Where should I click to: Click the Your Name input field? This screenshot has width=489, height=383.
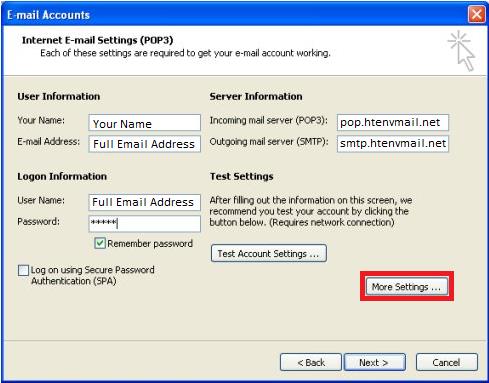[x=145, y=123]
